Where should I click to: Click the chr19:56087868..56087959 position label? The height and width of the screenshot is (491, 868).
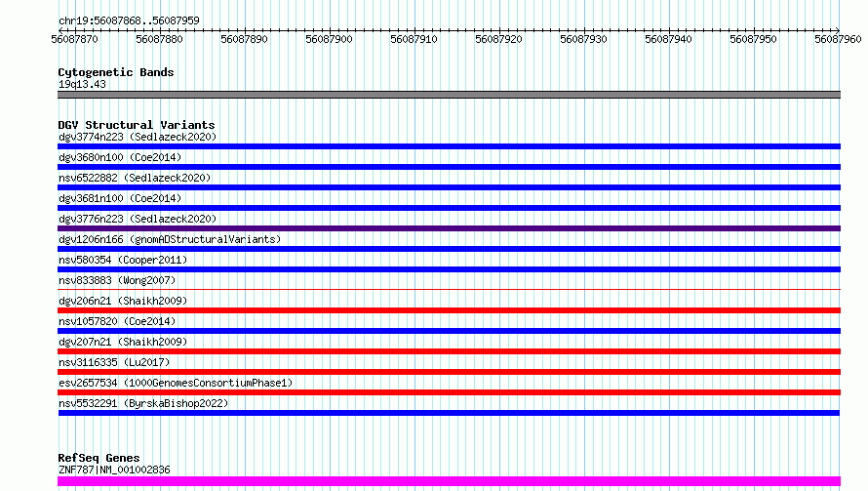pyautogui.click(x=129, y=20)
